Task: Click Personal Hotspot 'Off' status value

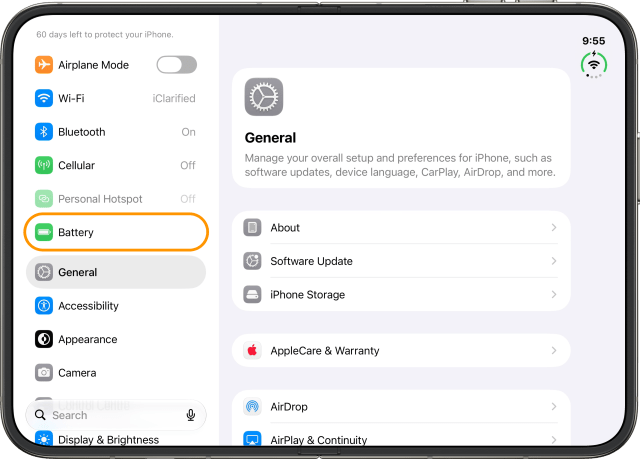Action: (188, 199)
